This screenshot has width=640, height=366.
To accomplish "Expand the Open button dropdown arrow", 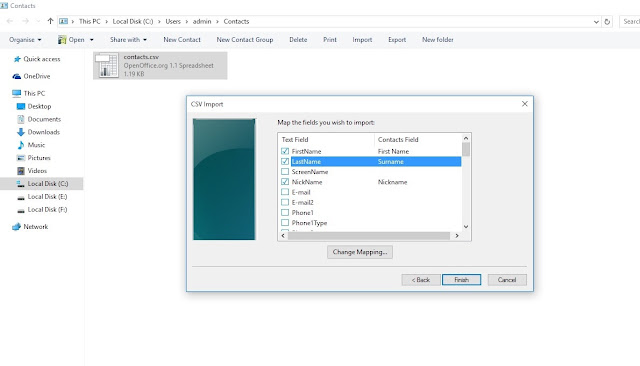I will click(91, 40).
